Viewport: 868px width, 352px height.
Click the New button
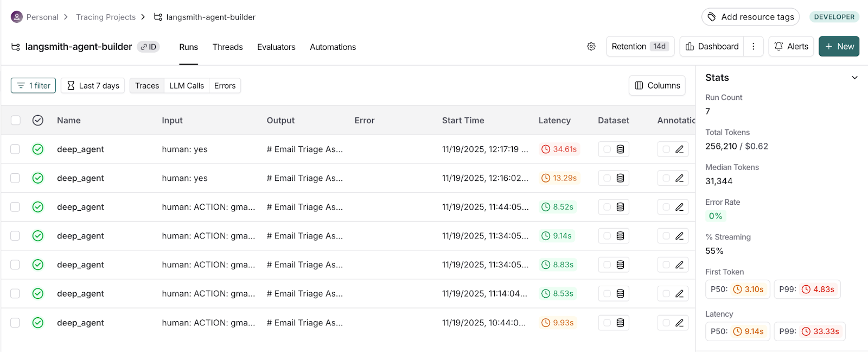tap(839, 47)
